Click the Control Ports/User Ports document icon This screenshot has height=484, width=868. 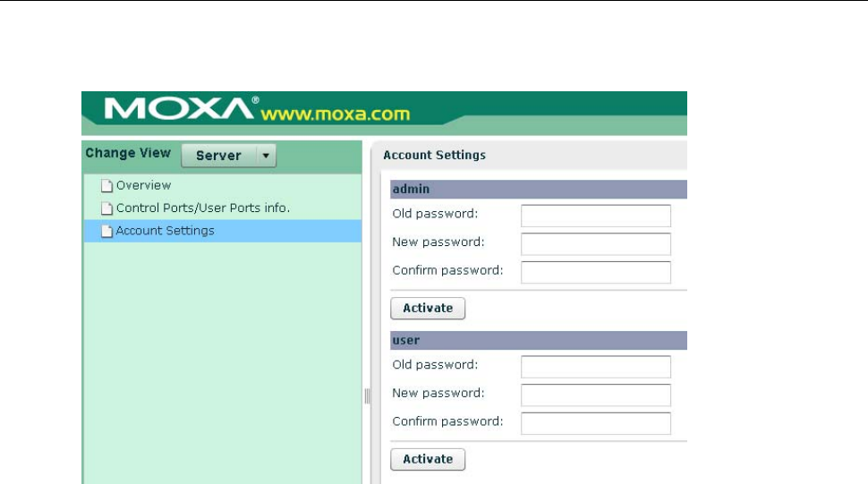[106, 208]
